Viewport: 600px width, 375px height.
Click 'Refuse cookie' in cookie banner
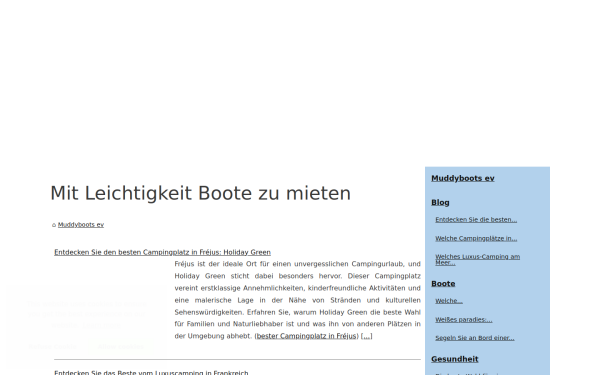pyautogui.click(x=52, y=347)
